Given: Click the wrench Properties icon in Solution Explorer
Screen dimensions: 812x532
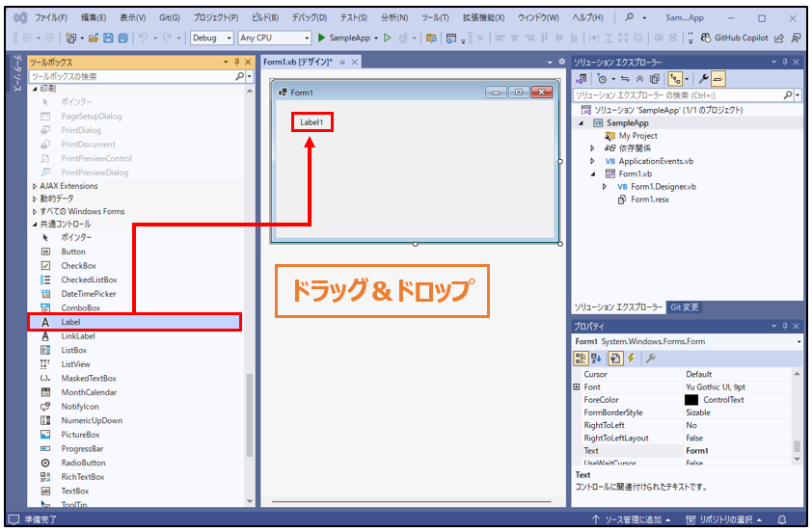Looking at the screenshot, I should (x=703, y=79).
